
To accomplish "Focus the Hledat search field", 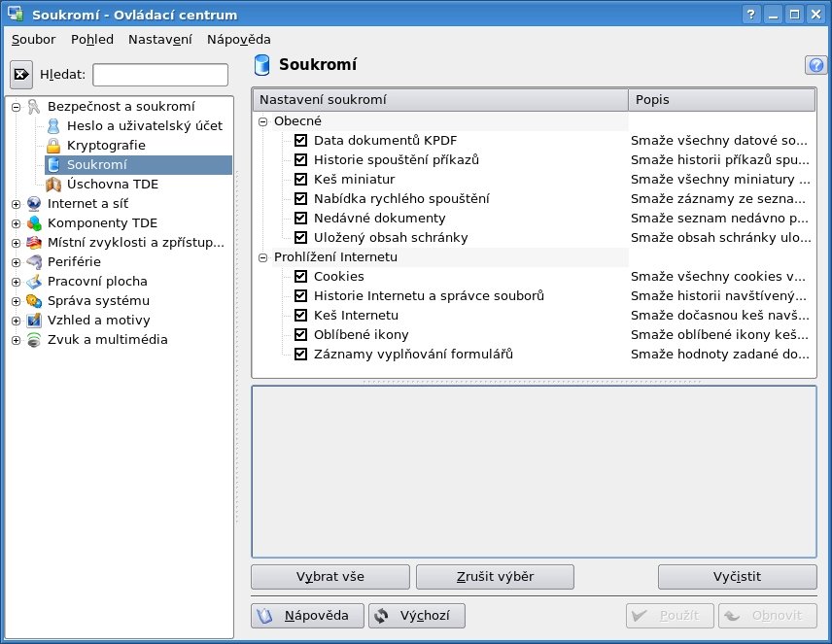I will pos(160,75).
